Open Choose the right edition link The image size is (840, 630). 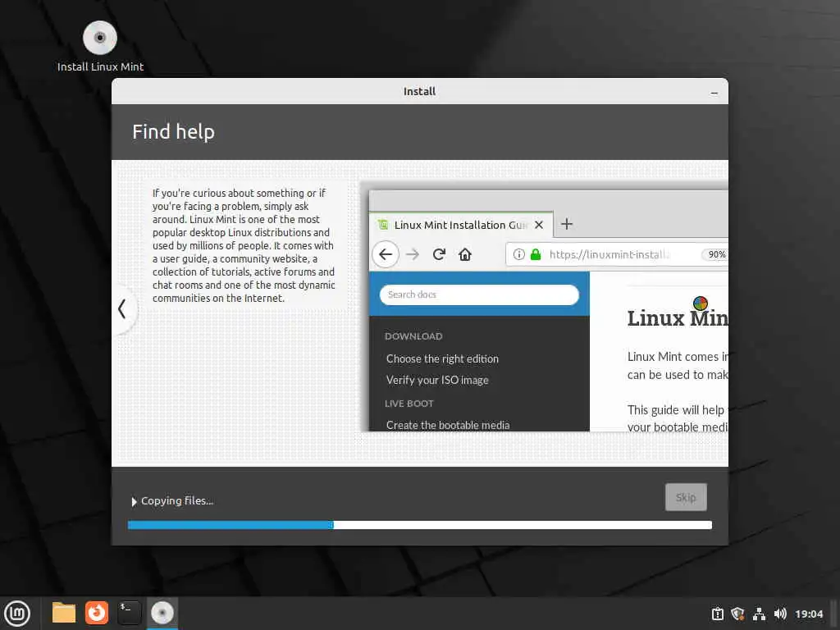[442, 359]
